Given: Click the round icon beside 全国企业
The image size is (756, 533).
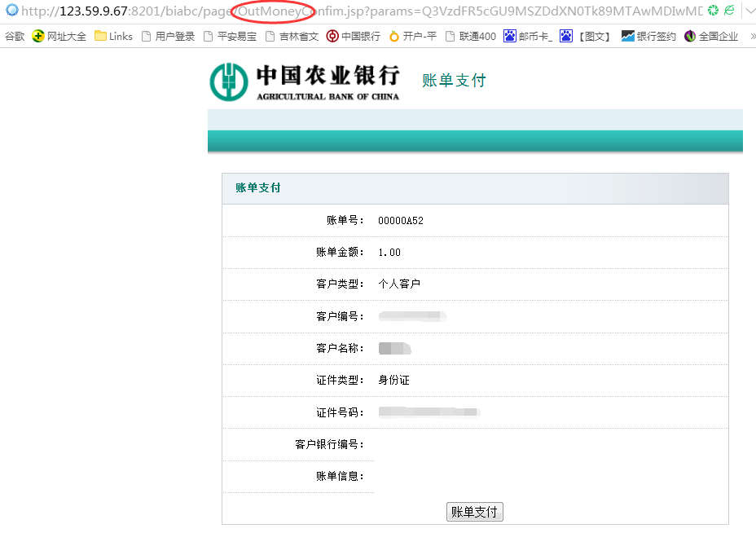Looking at the screenshot, I should point(690,36).
